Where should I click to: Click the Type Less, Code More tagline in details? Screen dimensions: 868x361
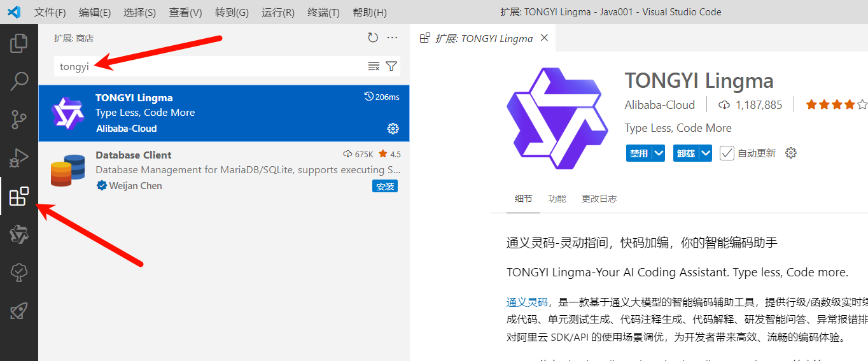click(x=678, y=128)
